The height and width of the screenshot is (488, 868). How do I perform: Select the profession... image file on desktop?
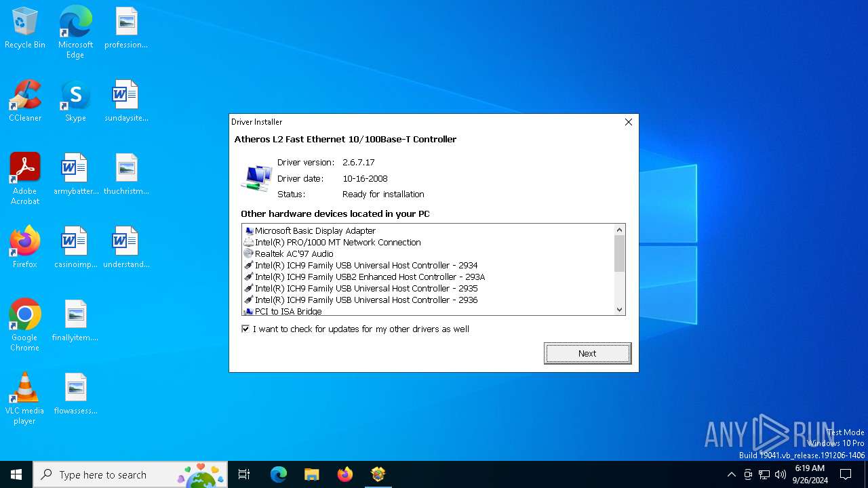point(126,28)
